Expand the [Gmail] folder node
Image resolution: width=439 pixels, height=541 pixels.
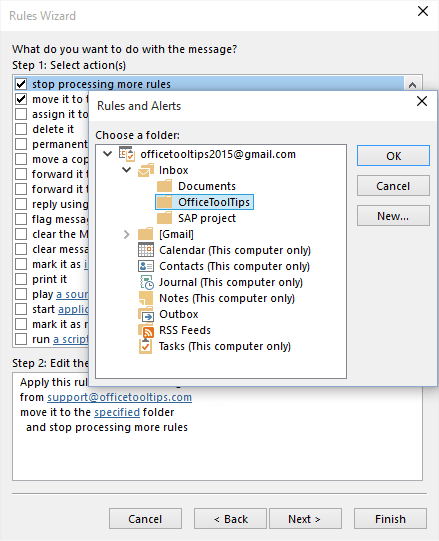[127, 234]
